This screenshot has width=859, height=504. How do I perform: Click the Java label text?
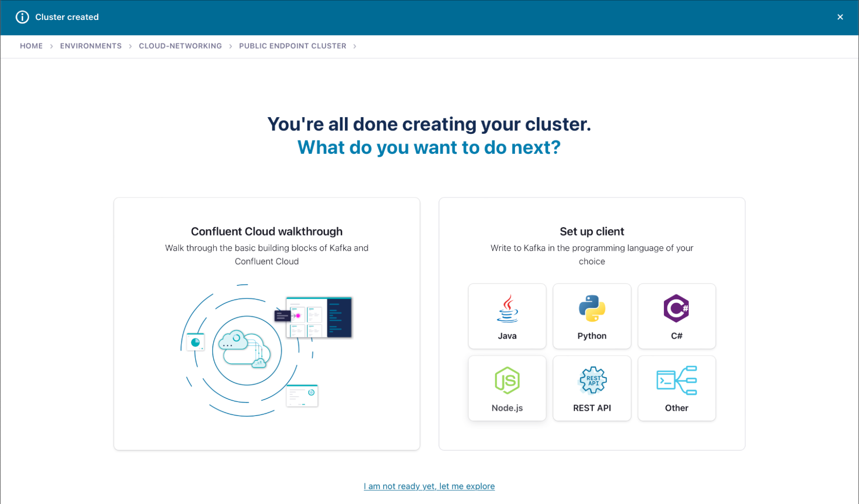click(x=507, y=336)
